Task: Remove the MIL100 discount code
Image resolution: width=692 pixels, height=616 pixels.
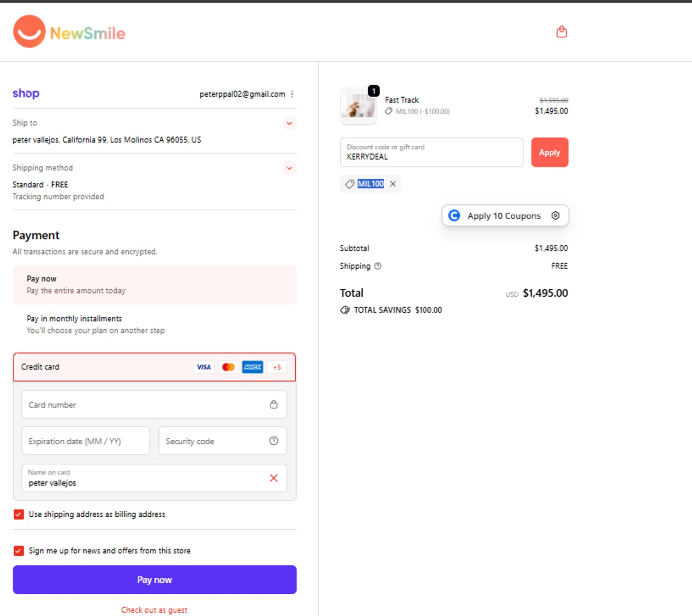Action: click(393, 184)
